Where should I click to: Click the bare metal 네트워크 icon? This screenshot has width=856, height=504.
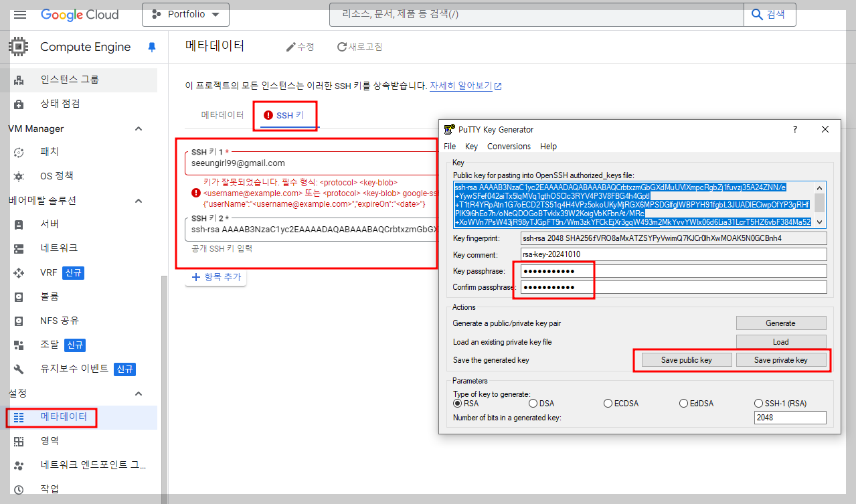[x=19, y=248]
